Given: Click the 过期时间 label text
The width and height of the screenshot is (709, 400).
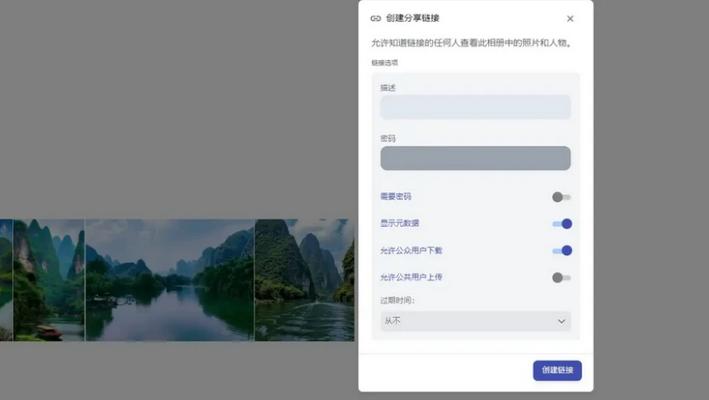Looking at the screenshot, I should point(397,300).
